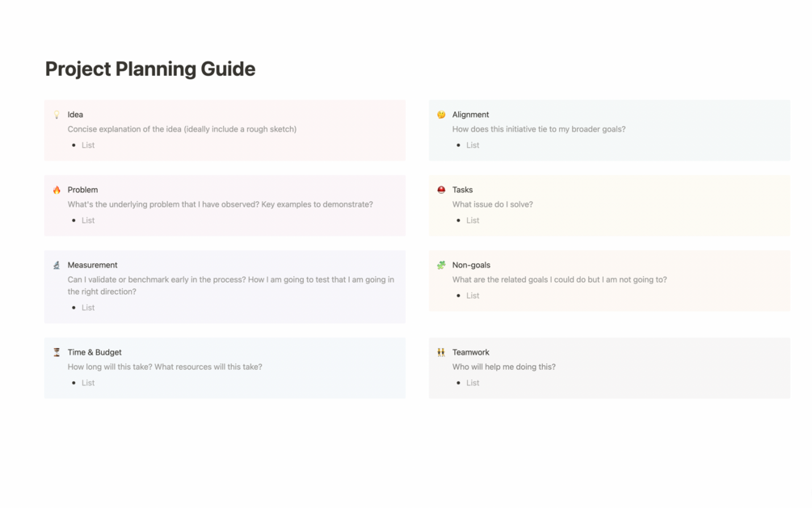
Task: Click the Idea callout heading
Action: pos(75,115)
